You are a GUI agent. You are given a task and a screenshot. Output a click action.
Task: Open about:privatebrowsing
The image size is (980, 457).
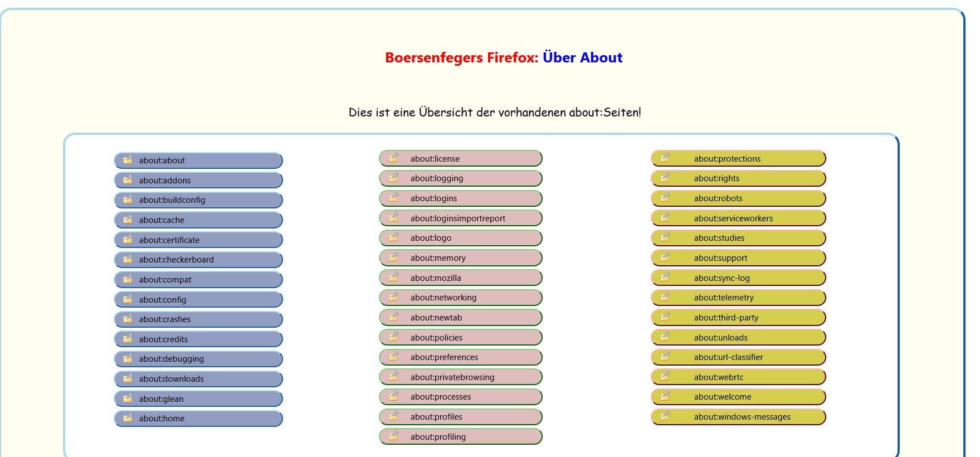(x=461, y=377)
